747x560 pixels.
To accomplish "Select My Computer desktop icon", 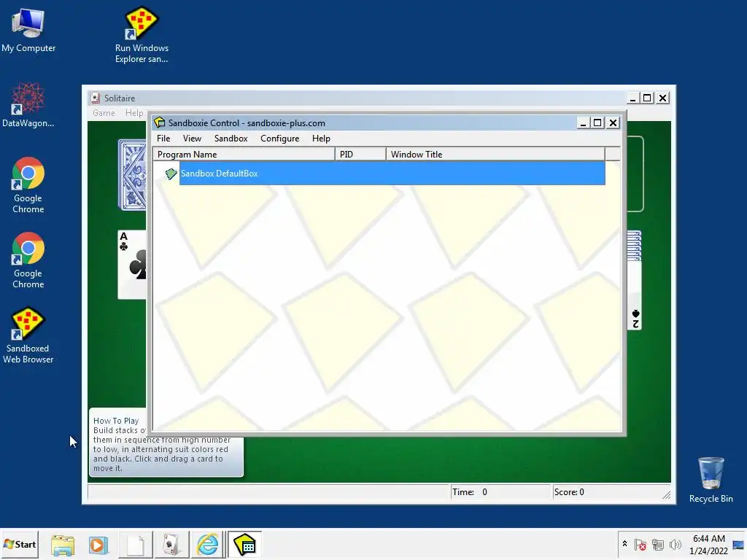I will [28, 30].
